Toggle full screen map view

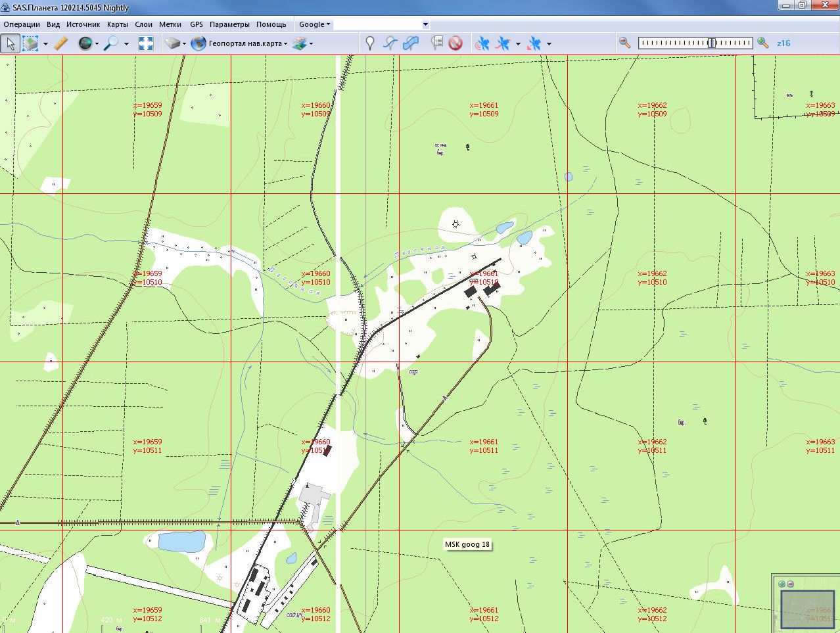[x=146, y=43]
